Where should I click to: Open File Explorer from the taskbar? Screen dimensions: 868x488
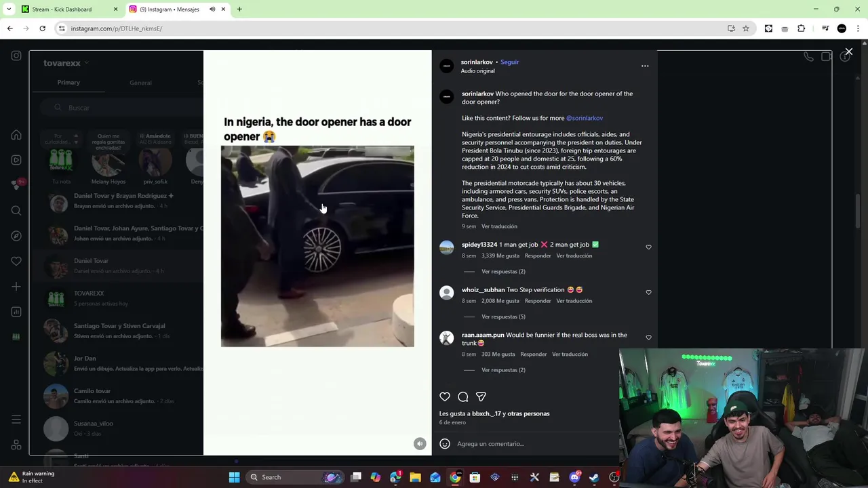click(415, 477)
